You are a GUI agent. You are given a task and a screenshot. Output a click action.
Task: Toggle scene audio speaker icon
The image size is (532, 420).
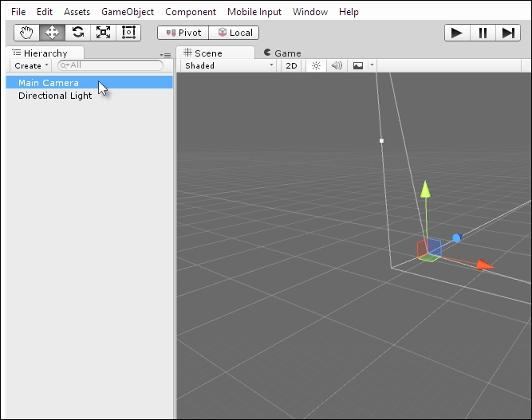pyautogui.click(x=337, y=65)
